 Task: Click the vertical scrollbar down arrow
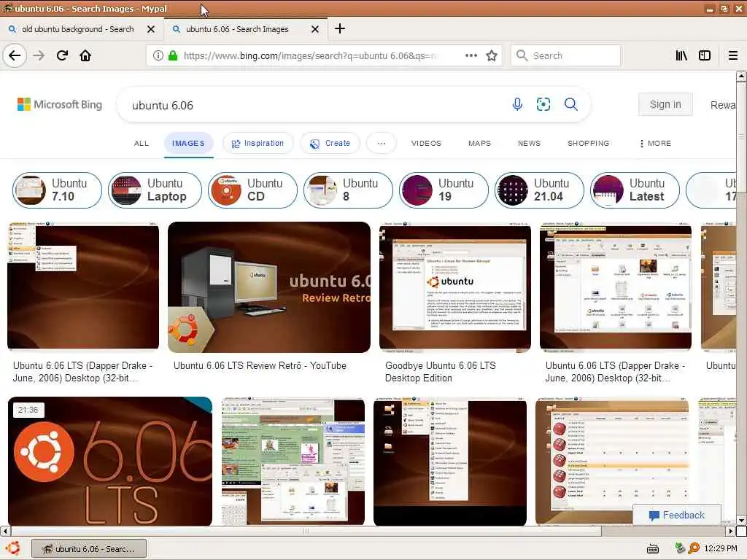click(741, 521)
